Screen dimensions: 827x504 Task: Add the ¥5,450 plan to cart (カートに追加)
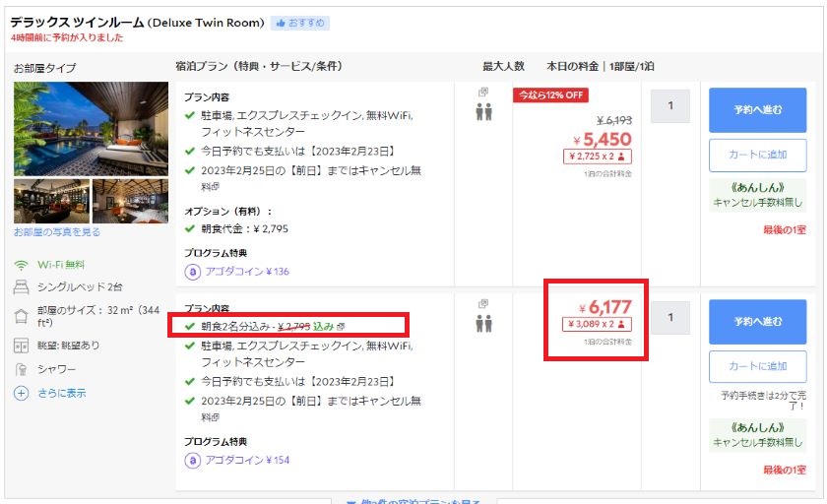(757, 155)
